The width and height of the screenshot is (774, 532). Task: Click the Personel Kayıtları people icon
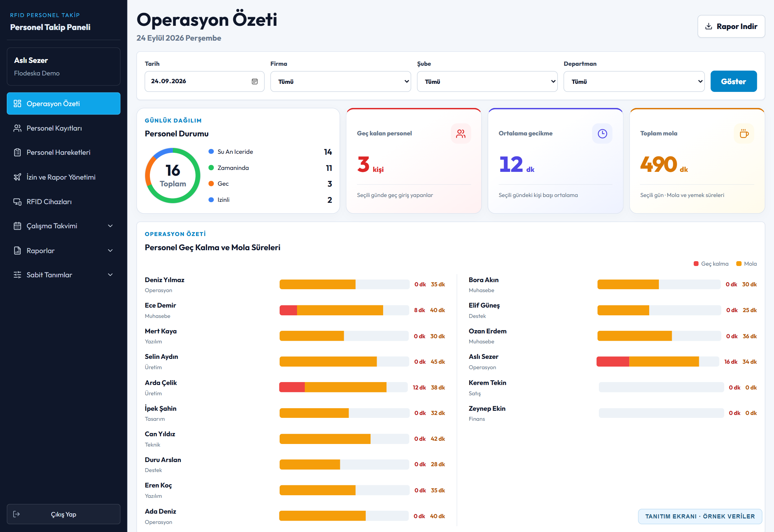[17, 128]
